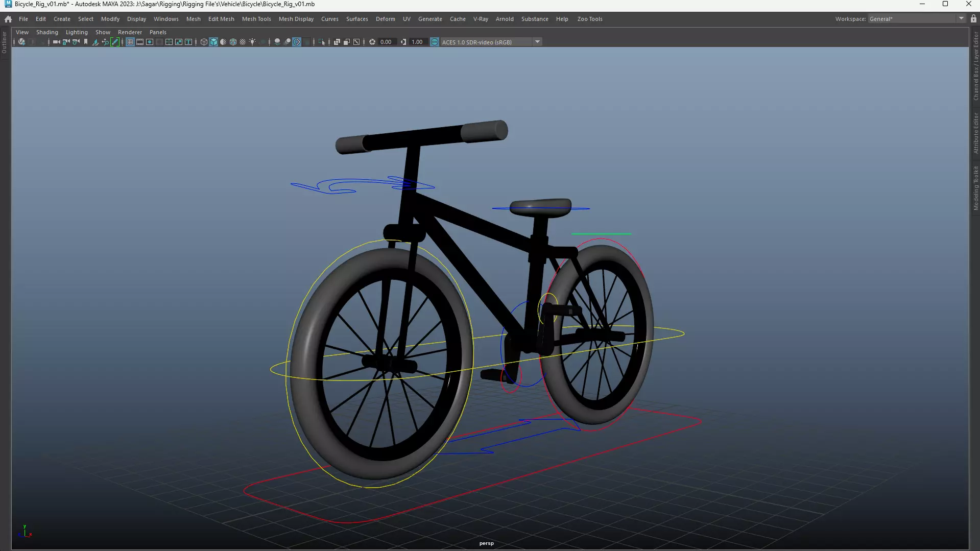The height and width of the screenshot is (551, 980).
Task: Toggle the Safe Action icon
Action: click(179, 42)
